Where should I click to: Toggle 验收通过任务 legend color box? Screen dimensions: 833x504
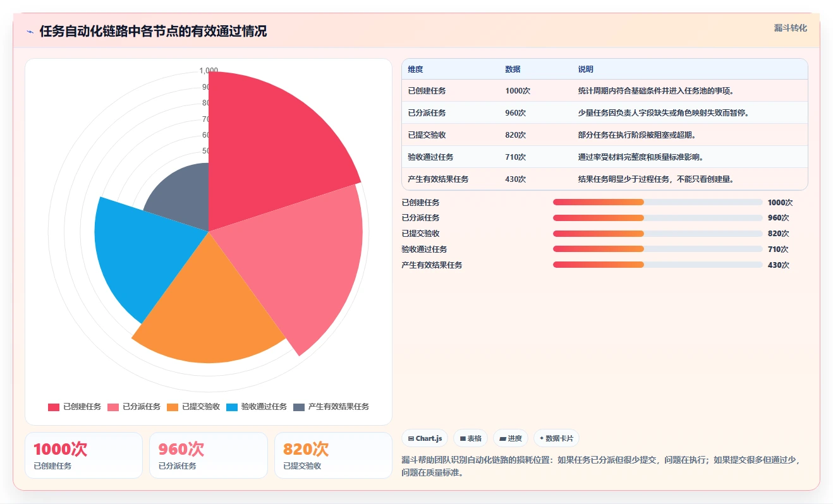(x=232, y=407)
